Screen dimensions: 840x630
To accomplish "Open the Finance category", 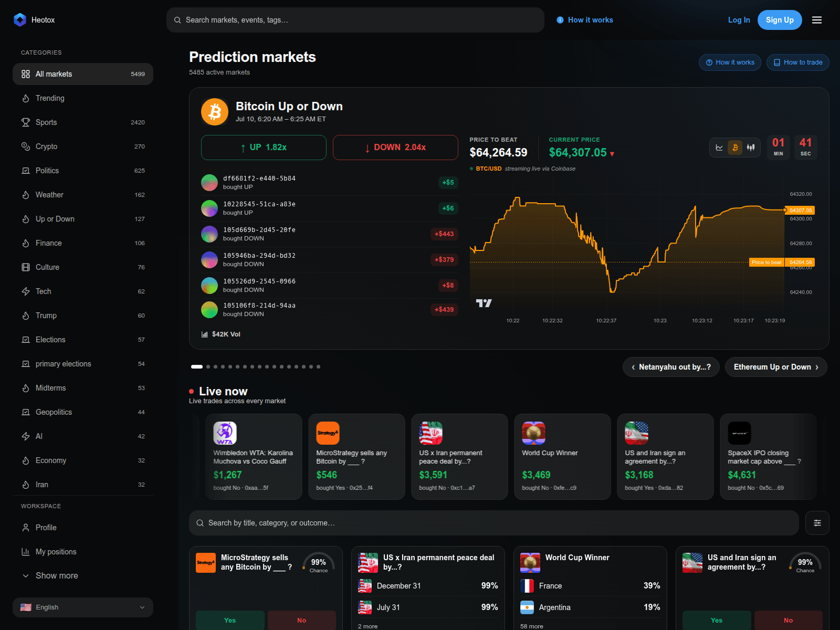I will click(x=83, y=243).
